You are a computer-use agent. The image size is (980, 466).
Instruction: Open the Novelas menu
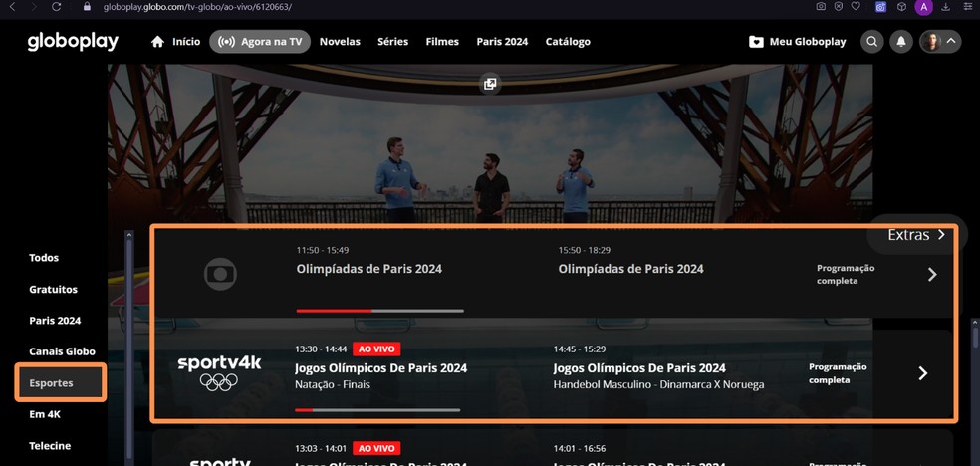point(340,41)
